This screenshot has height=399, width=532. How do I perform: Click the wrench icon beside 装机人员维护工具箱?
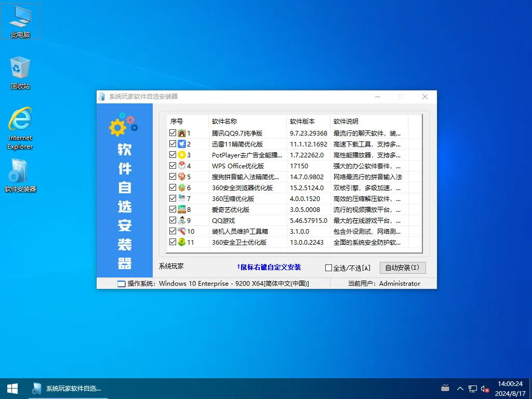coord(183,231)
